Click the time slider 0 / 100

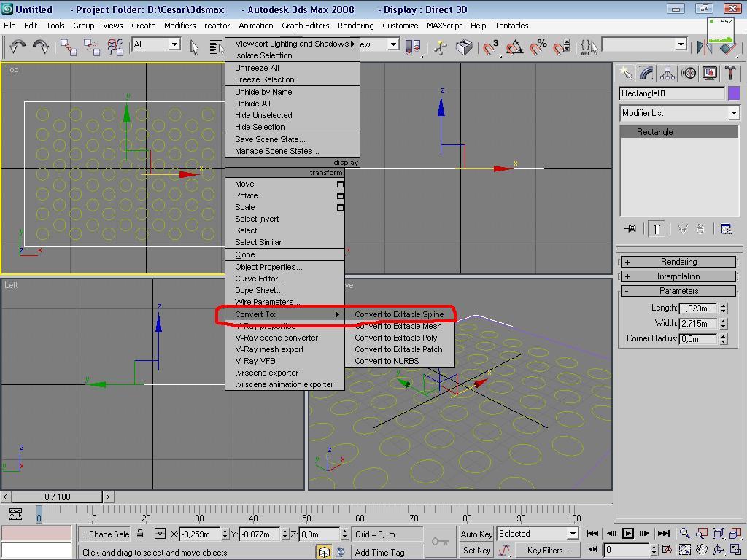[x=57, y=497]
